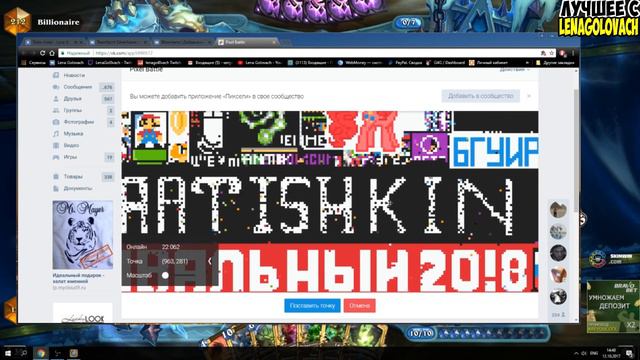Open the Chrome three-dot menu

tap(573, 53)
